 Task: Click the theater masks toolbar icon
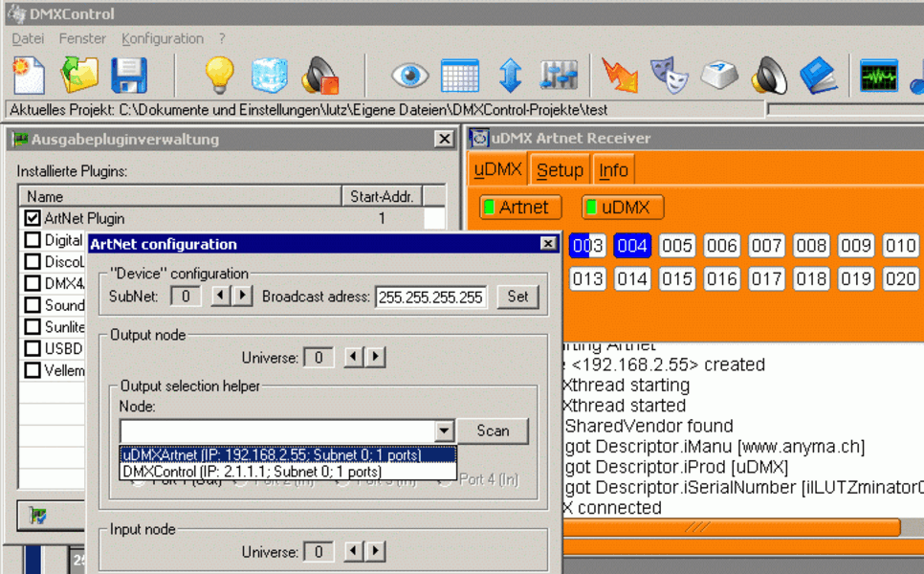coord(670,76)
